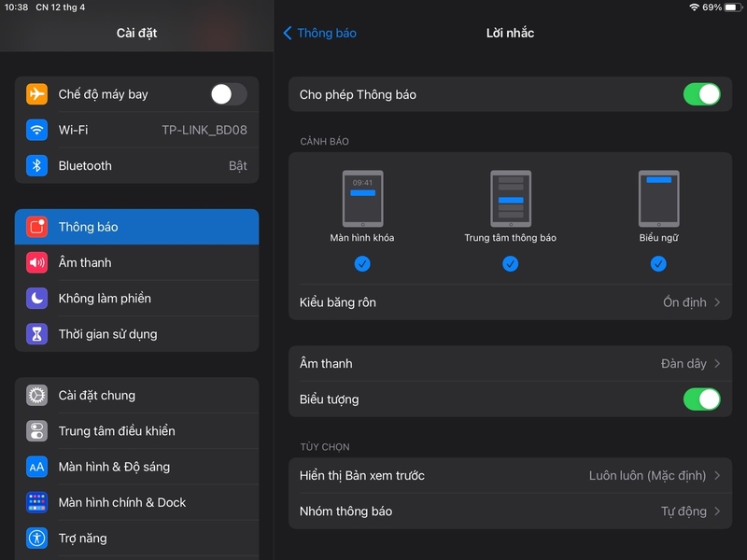Screen dimensions: 747x560
Task: Tap the battery icon in status bar
Action: (733, 7)
